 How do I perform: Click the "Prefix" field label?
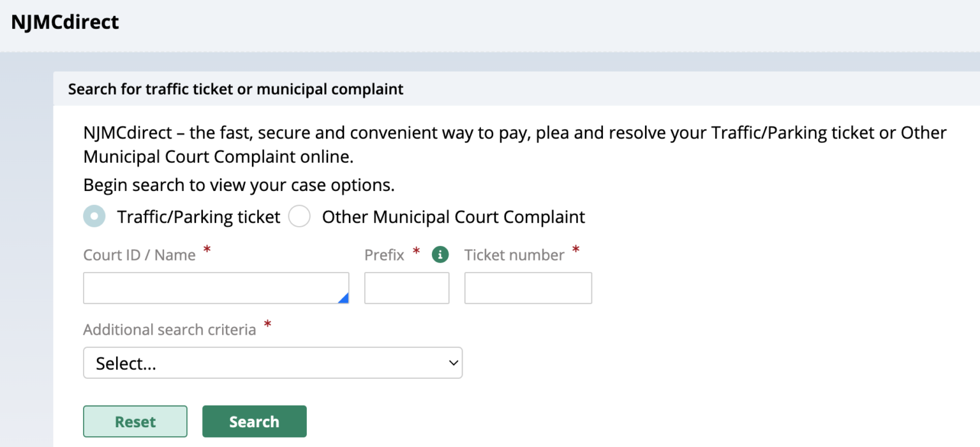pyautogui.click(x=384, y=255)
